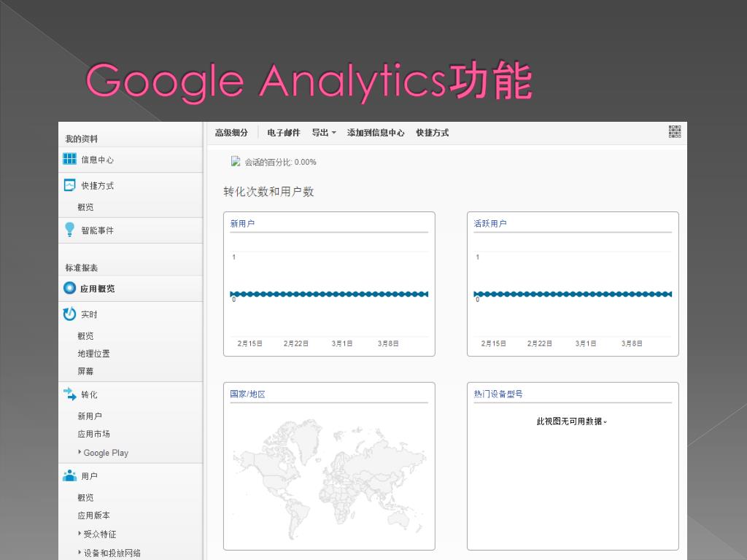The width and height of the screenshot is (747, 560).
Task: Open 地理位置 under 实时
Action: tap(94, 354)
